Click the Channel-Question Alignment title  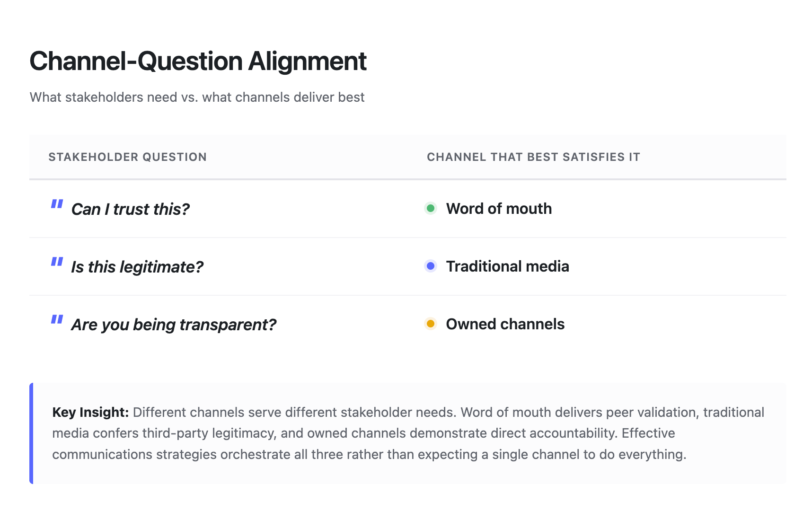[198, 61]
